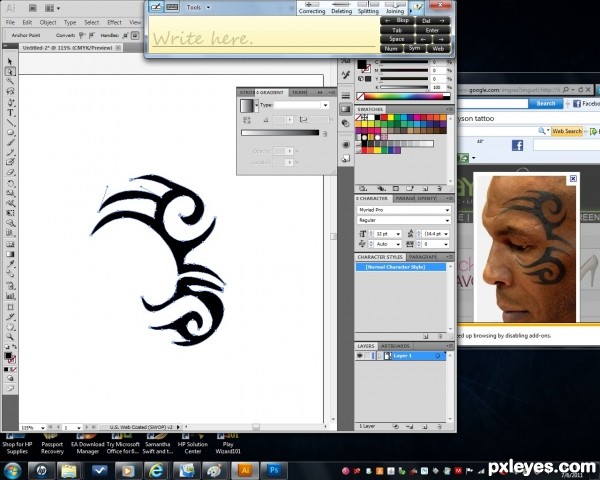
Task: Select the Gradient tool in toolbox
Action: [10, 254]
